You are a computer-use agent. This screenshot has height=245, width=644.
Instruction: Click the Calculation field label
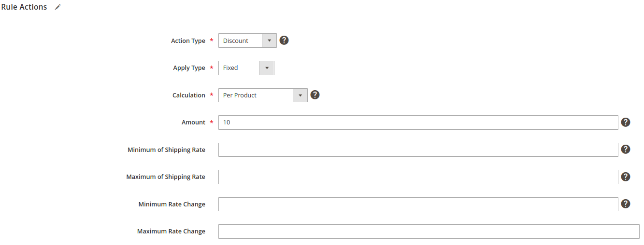coord(189,95)
